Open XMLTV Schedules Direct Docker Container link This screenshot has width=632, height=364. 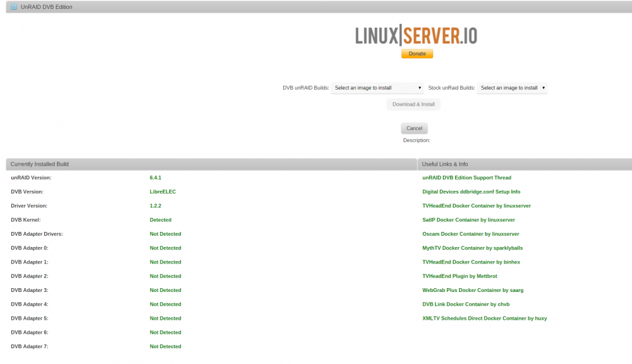[x=485, y=318]
